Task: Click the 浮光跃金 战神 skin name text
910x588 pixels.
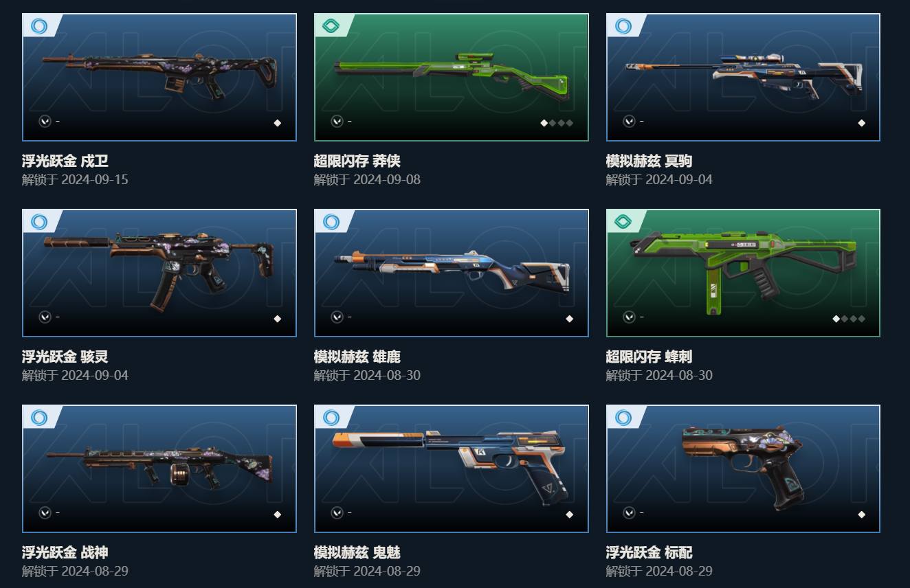Action: (x=65, y=552)
